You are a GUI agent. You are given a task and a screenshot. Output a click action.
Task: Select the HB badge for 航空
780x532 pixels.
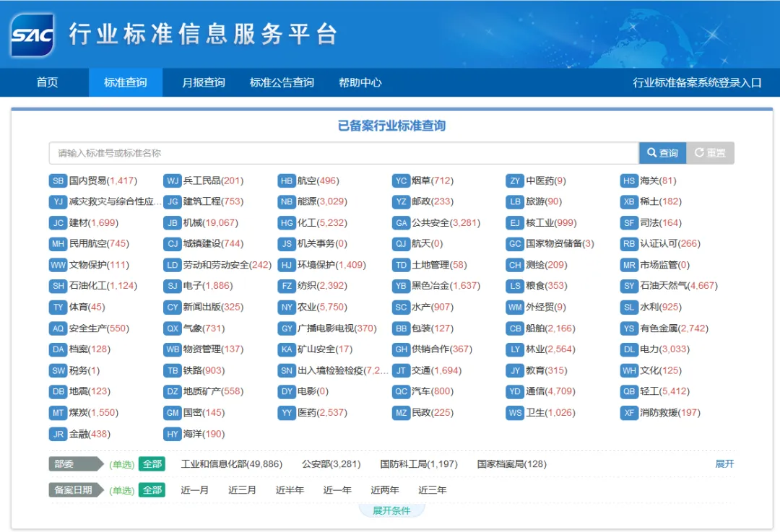286,180
